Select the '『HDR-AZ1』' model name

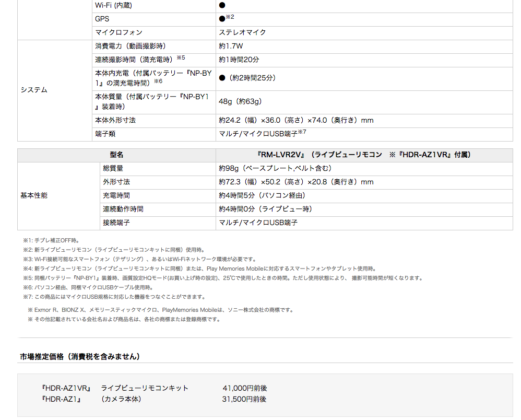[x=62, y=400]
